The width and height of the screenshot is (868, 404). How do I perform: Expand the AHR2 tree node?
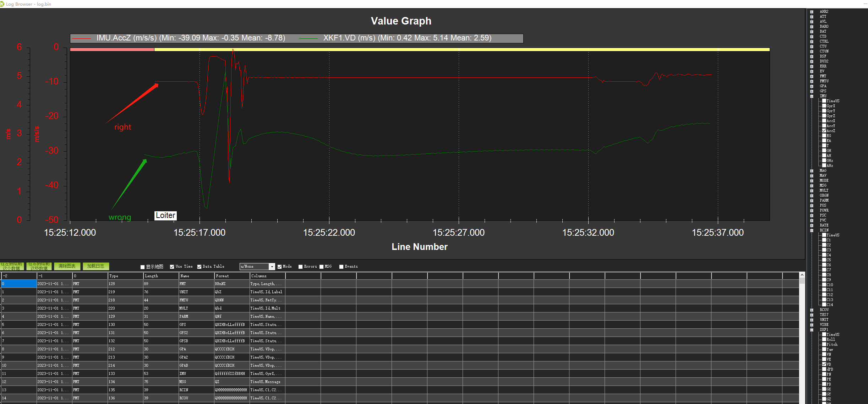812,11
